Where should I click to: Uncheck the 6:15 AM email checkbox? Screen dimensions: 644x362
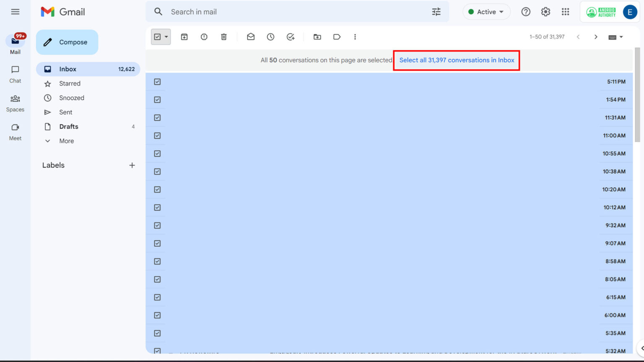[157, 297]
